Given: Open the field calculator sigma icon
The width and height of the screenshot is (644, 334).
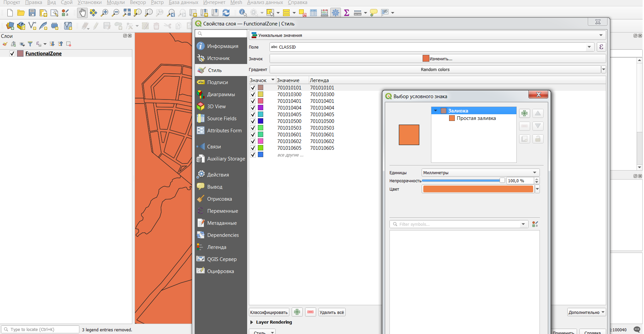Looking at the screenshot, I should [x=347, y=13].
